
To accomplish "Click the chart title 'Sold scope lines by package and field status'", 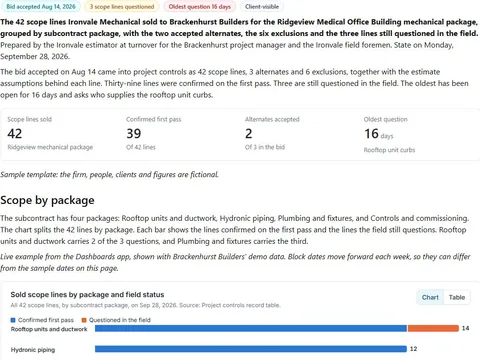I will pyautogui.click(x=87, y=295).
